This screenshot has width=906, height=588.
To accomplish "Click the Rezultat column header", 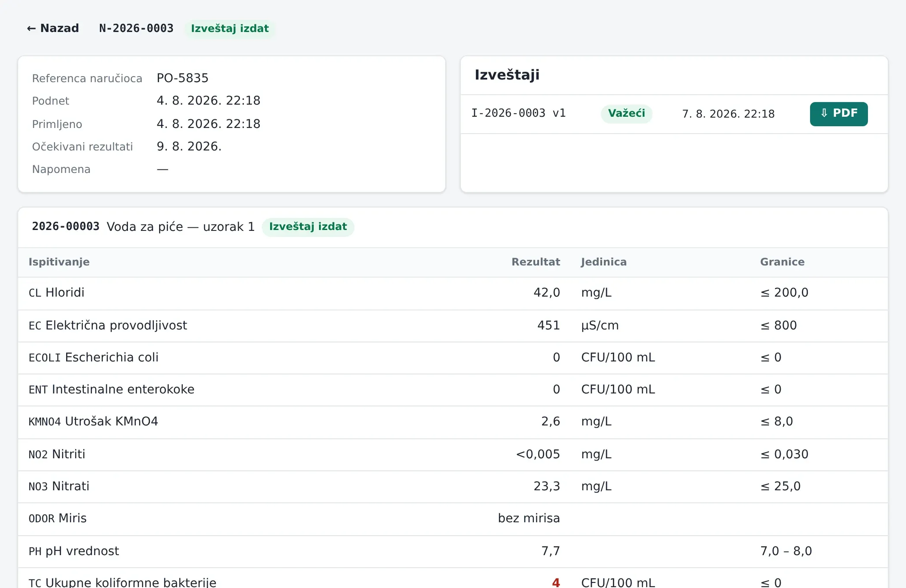I will coord(536,262).
